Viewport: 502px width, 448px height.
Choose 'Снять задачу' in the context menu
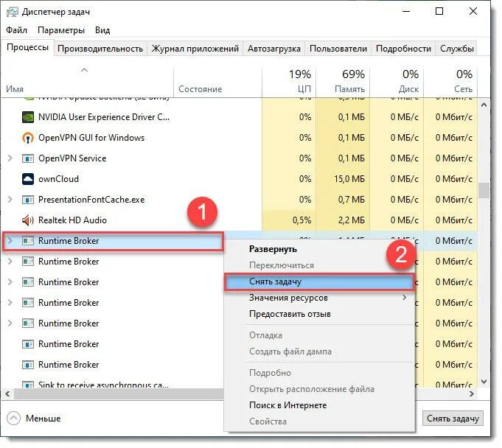319,281
